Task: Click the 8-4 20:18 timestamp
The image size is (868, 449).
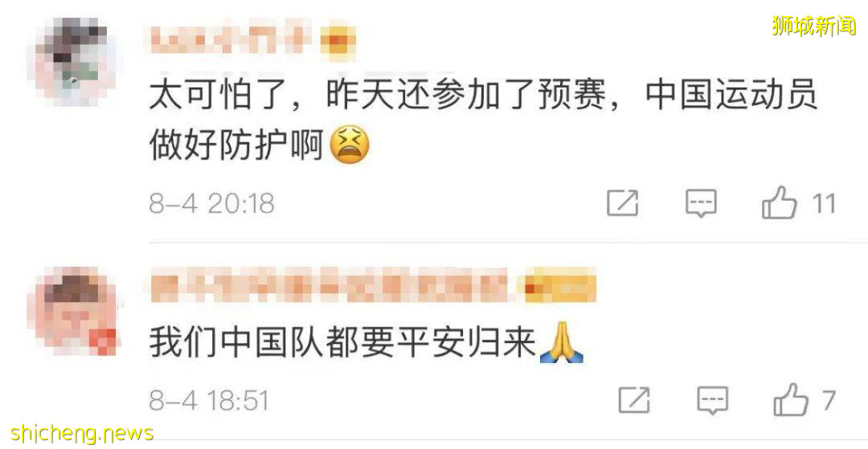Action: point(212,203)
